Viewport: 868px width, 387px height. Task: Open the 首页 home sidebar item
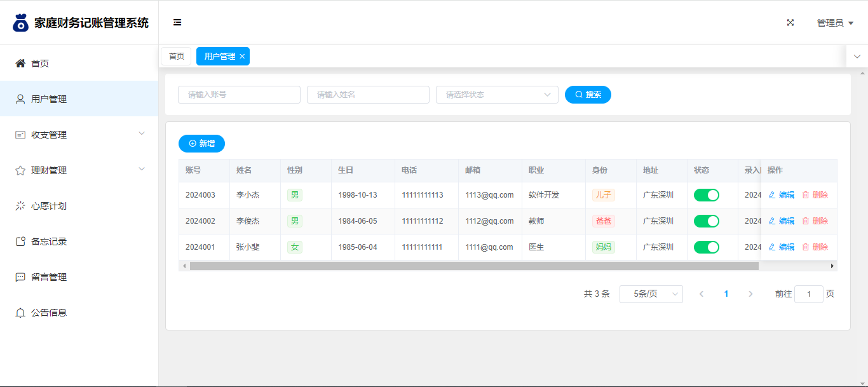tap(40, 64)
